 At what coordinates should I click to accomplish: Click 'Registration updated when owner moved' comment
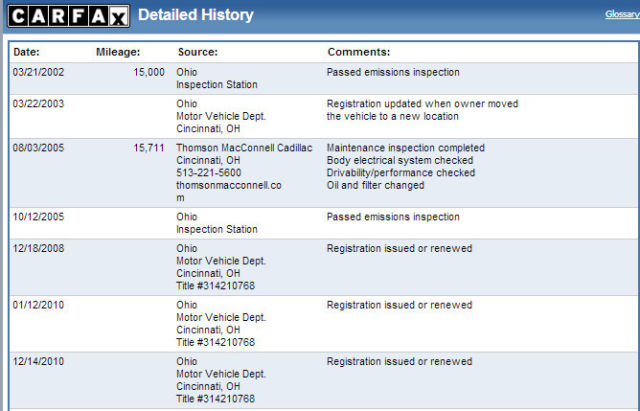coord(422,104)
